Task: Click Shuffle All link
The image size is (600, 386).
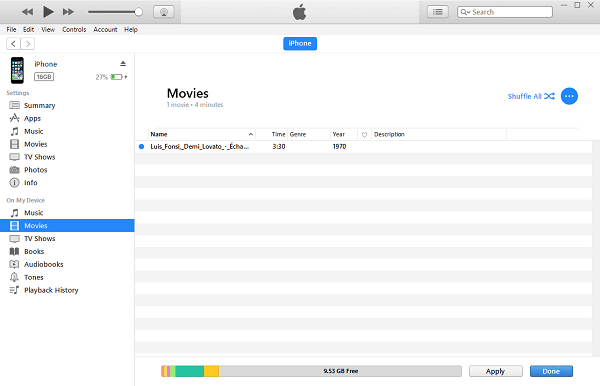Action: 531,96
